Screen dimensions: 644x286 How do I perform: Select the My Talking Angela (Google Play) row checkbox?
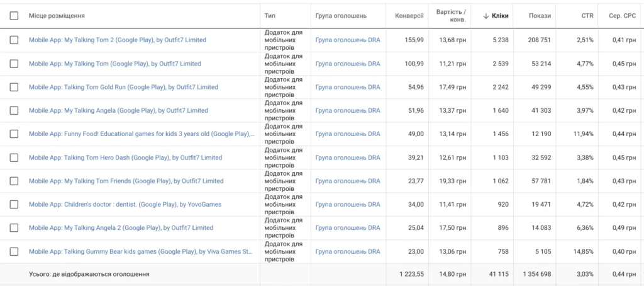[14, 110]
